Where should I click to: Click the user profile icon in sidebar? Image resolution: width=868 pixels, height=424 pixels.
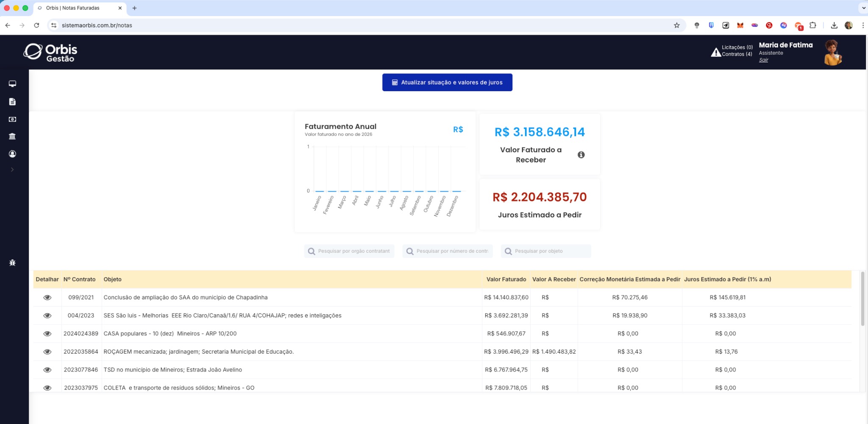click(12, 154)
